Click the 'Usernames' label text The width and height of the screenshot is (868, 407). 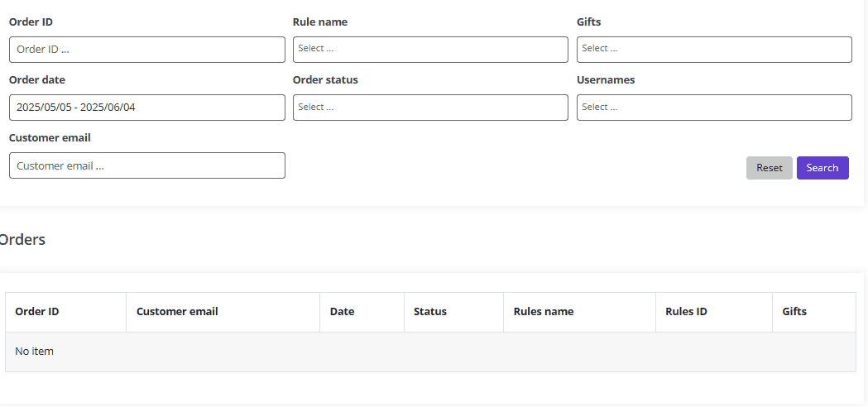pyautogui.click(x=606, y=80)
